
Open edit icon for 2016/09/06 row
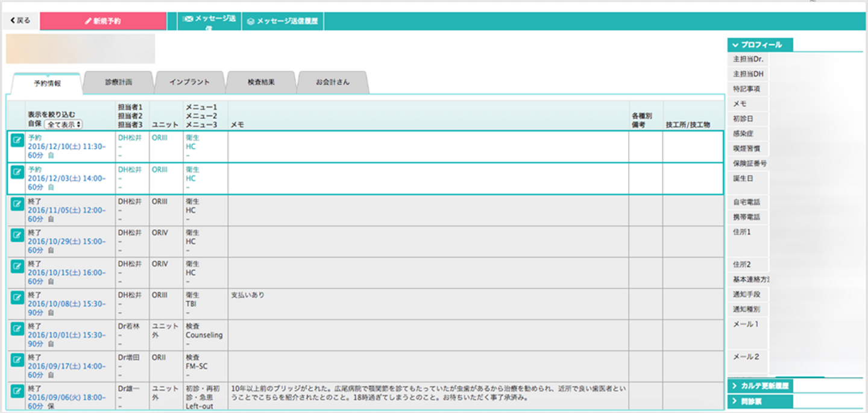tap(17, 392)
